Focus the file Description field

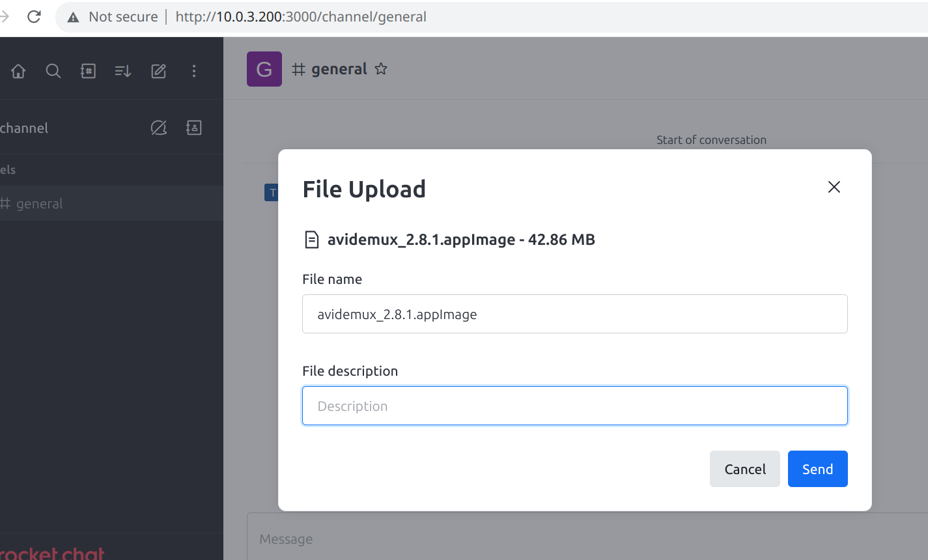click(x=574, y=405)
